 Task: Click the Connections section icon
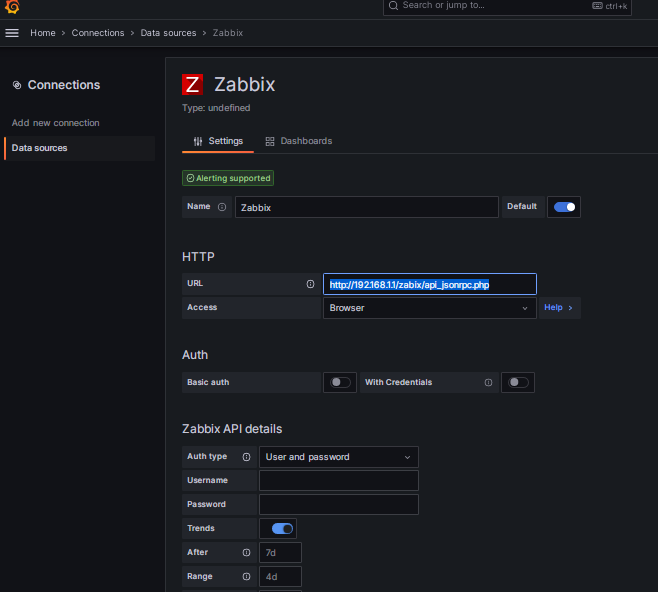tap(17, 85)
